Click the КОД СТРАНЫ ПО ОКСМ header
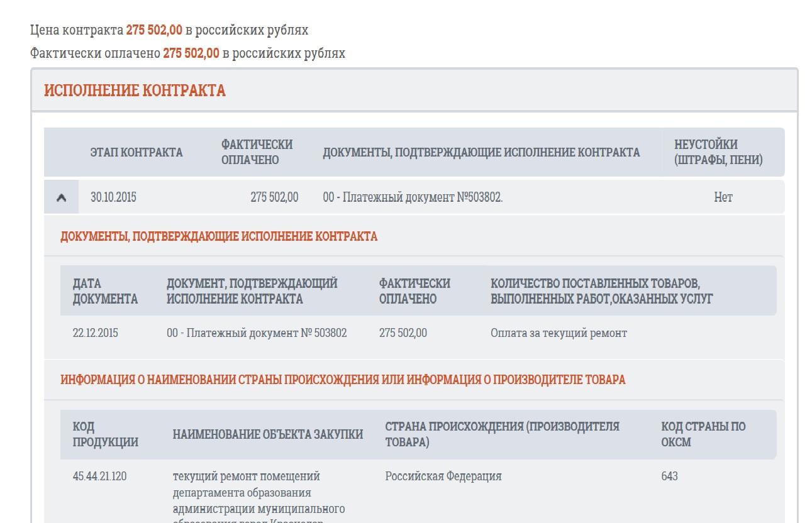The width and height of the screenshot is (812, 523). pos(703,434)
